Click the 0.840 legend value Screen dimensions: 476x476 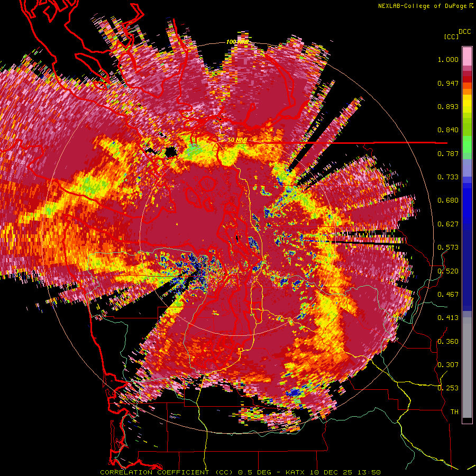[x=448, y=130]
